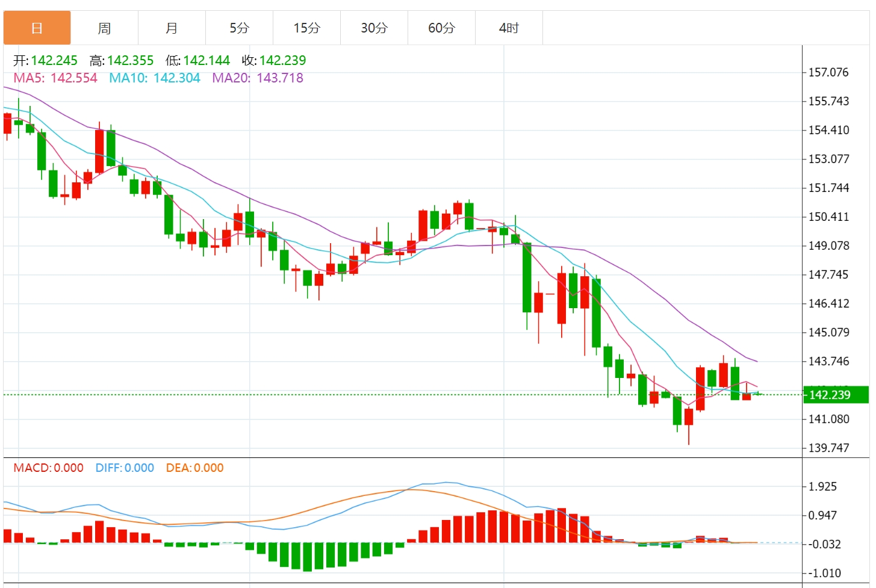This screenshot has height=588, width=876.
Task: Click the 0.947 MACD axis label
Action: tap(822, 515)
